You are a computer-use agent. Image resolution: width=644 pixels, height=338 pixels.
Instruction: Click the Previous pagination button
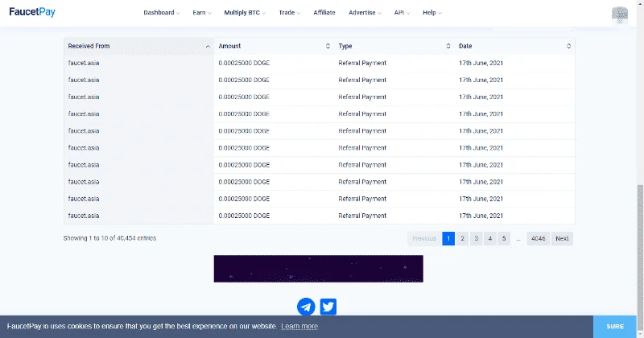pos(424,239)
